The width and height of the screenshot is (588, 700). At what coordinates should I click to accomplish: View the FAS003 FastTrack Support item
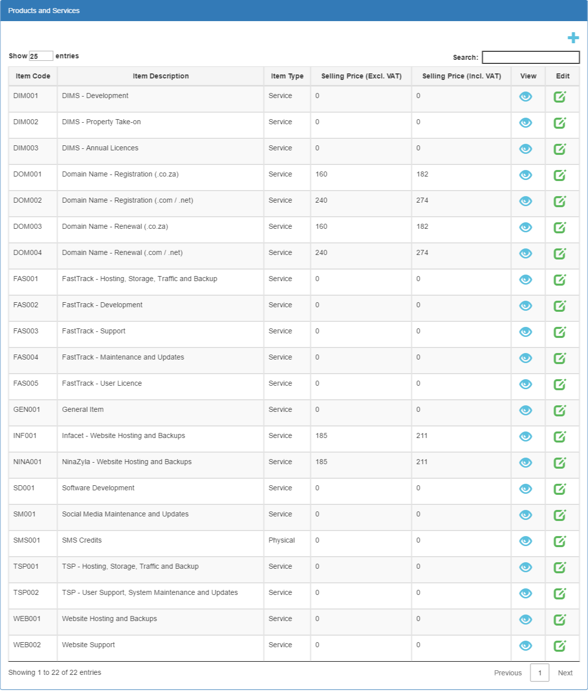pyautogui.click(x=526, y=332)
